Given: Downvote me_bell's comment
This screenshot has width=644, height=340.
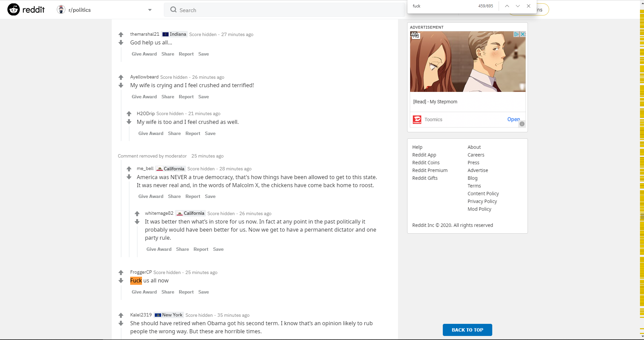Looking at the screenshot, I should 129,177.
